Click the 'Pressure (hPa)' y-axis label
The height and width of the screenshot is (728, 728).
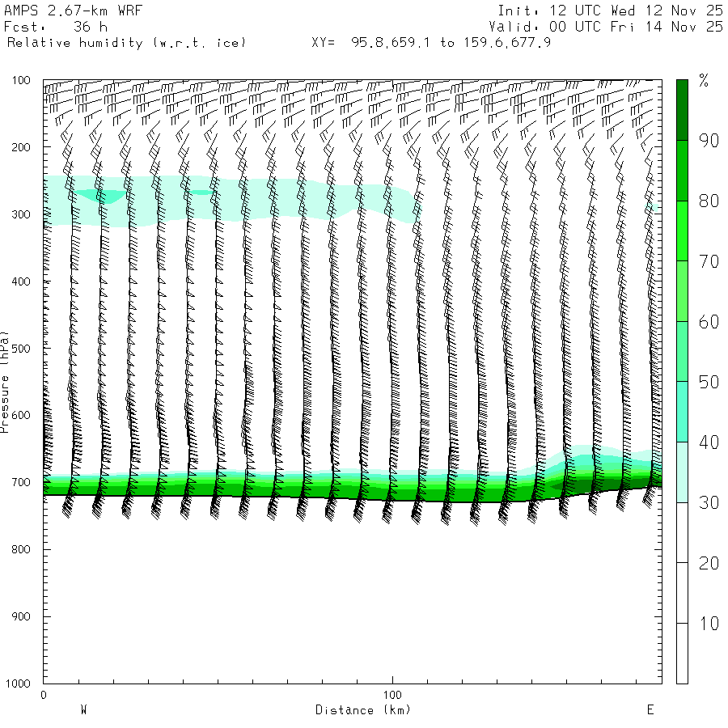(x=6, y=381)
